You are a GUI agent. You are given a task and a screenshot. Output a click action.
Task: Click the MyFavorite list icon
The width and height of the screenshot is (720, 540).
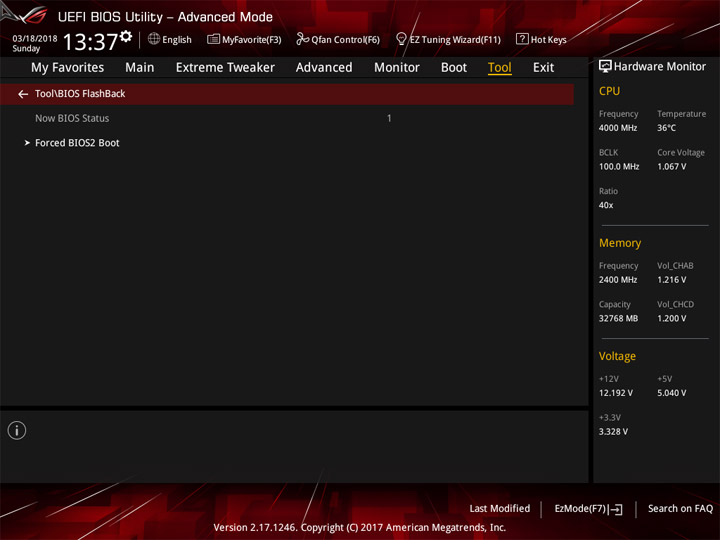[213, 39]
